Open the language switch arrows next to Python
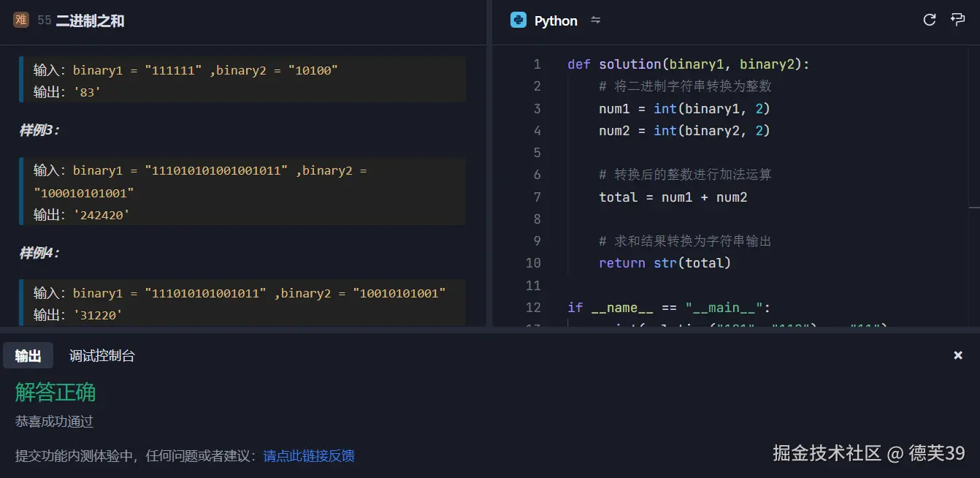980x478 pixels. coord(595,20)
